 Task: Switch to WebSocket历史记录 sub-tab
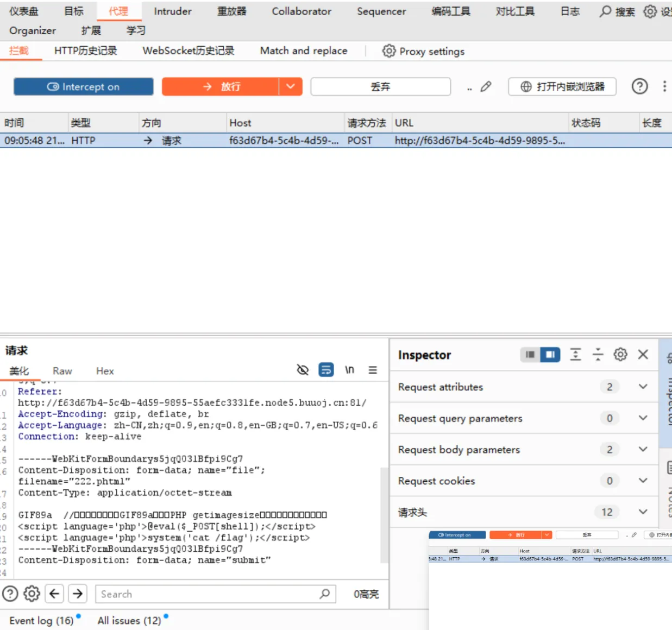pyautogui.click(x=189, y=51)
